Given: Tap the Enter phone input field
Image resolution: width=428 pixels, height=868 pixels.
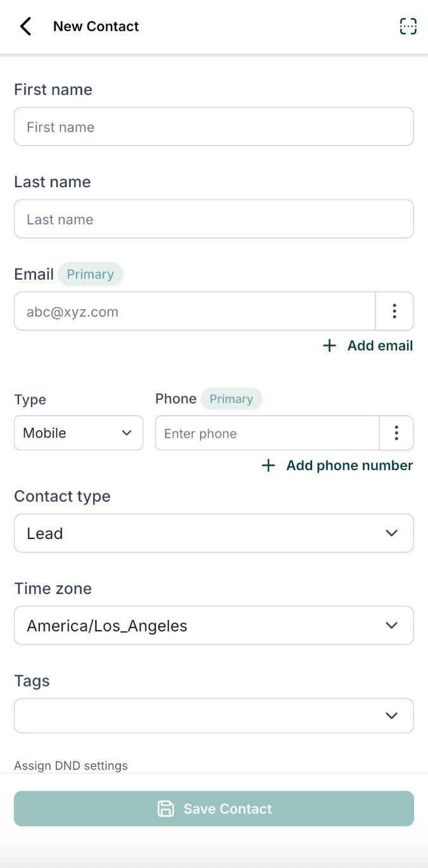Looking at the screenshot, I should tap(267, 433).
